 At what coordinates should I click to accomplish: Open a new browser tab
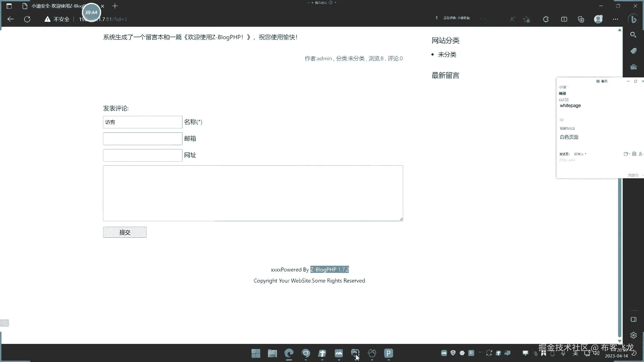(115, 6)
